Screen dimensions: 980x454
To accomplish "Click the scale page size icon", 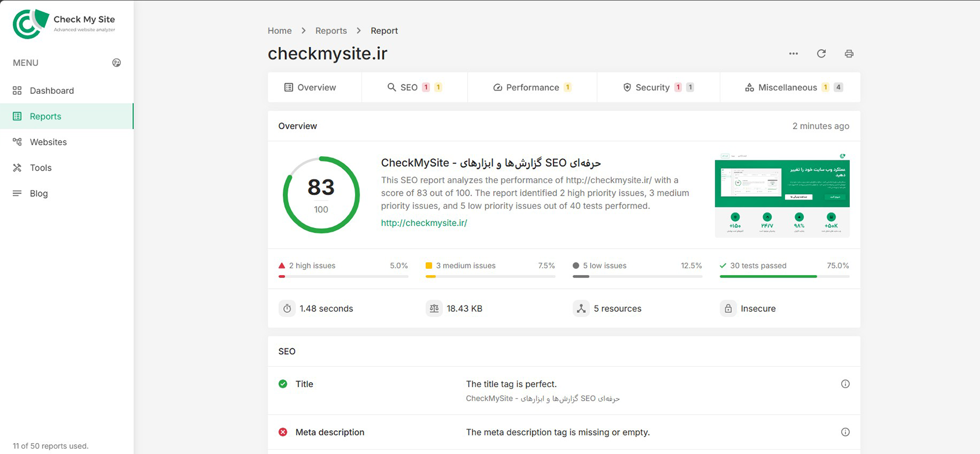I will tap(434, 308).
